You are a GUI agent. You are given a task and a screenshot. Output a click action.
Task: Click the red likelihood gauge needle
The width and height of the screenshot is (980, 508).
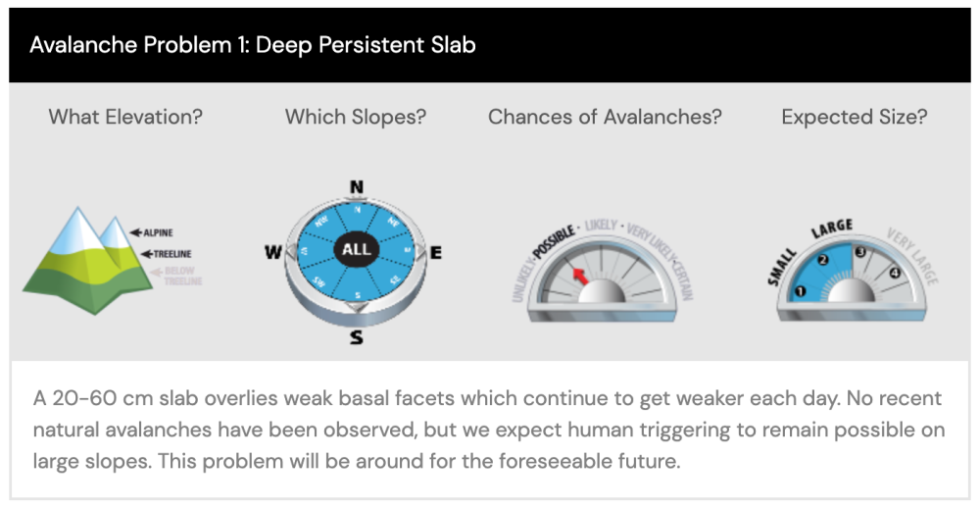580,276
